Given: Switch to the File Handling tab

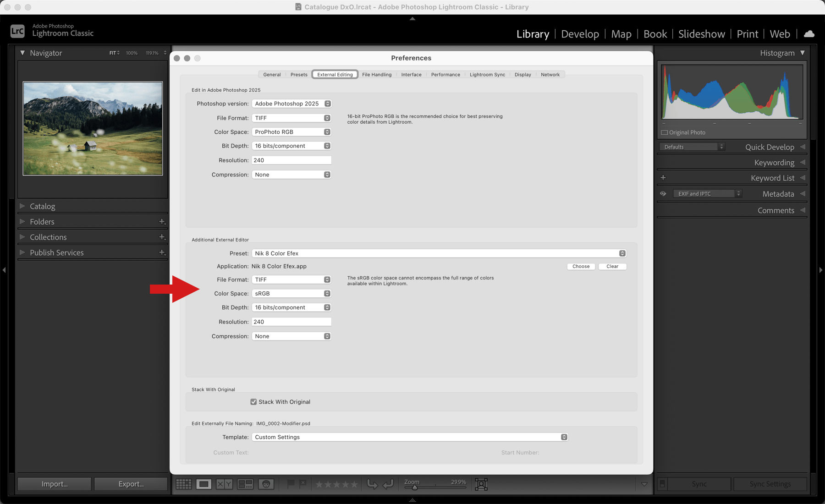Looking at the screenshot, I should tap(377, 75).
